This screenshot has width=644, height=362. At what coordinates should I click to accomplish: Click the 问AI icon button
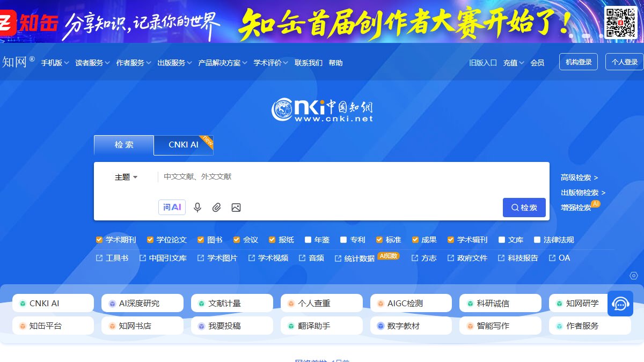[172, 207]
